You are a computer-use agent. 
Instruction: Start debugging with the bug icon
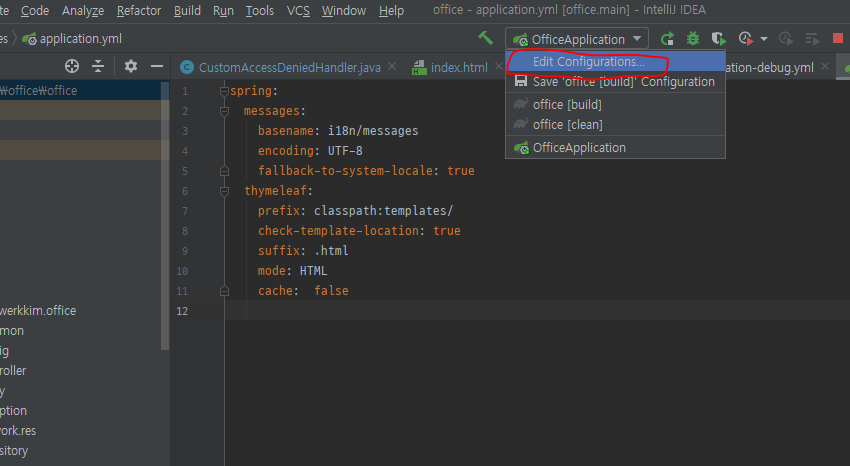[x=693, y=38]
